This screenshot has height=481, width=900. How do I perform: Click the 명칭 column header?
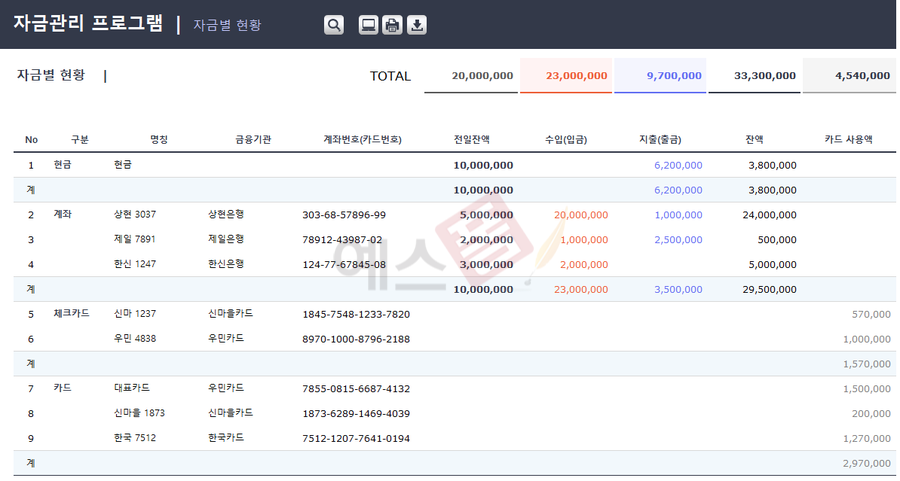click(x=159, y=139)
